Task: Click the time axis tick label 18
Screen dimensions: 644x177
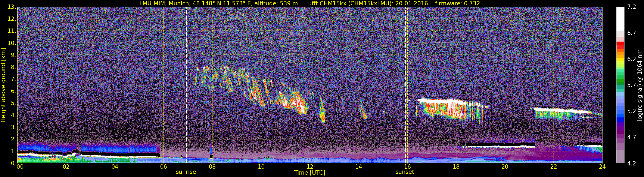Action: pos(456,167)
